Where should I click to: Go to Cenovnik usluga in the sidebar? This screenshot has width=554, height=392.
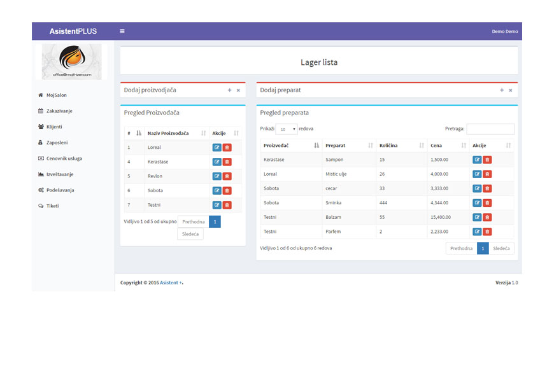click(x=64, y=158)
